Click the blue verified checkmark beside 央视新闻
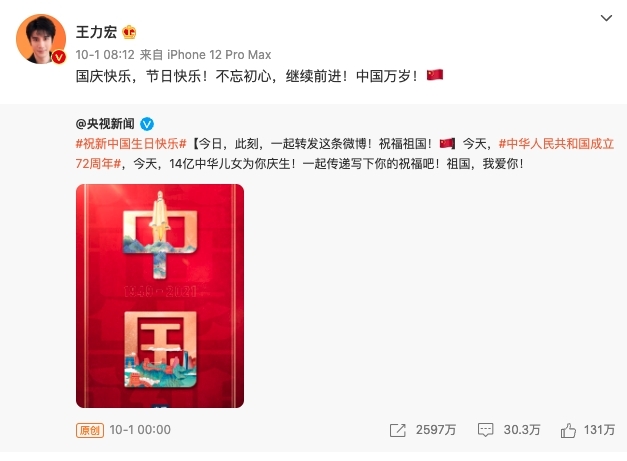Image resolution: width=627 pixels, height=461 pixels. (147, 124)
